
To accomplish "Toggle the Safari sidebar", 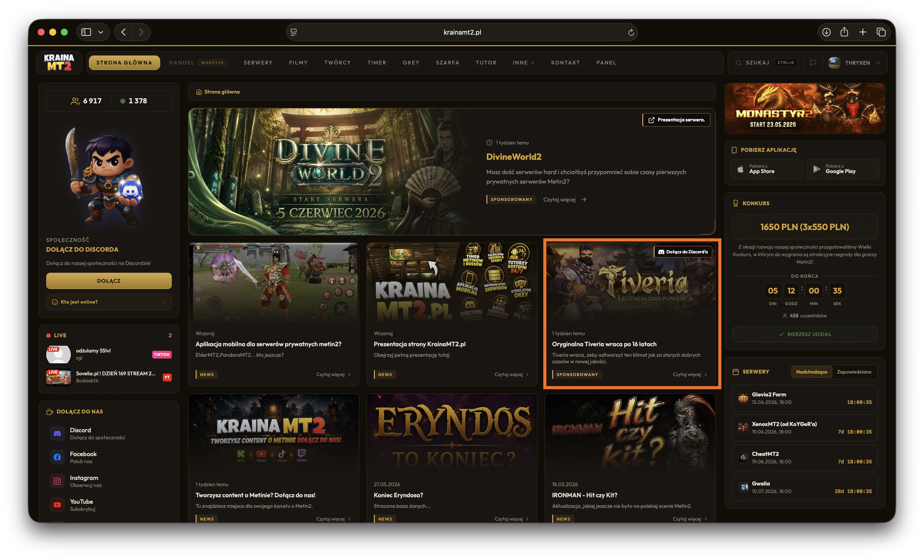I will coord(86,32).
